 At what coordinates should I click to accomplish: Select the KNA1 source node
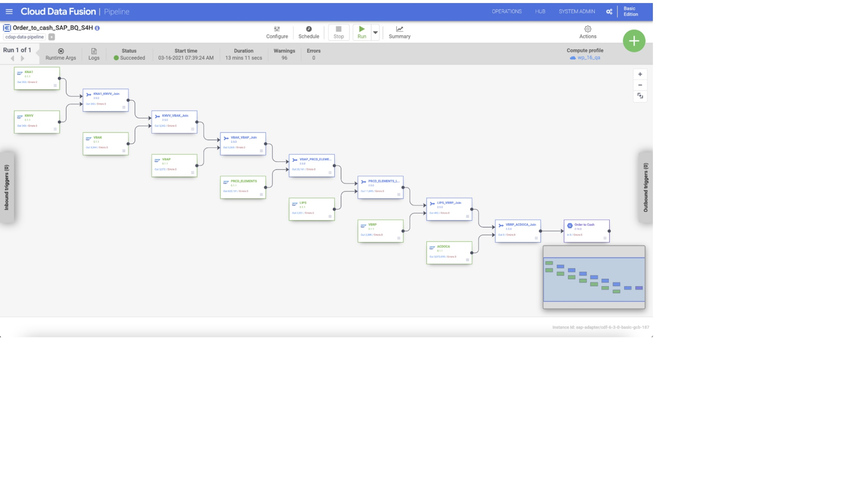click(x=37, y=78)
